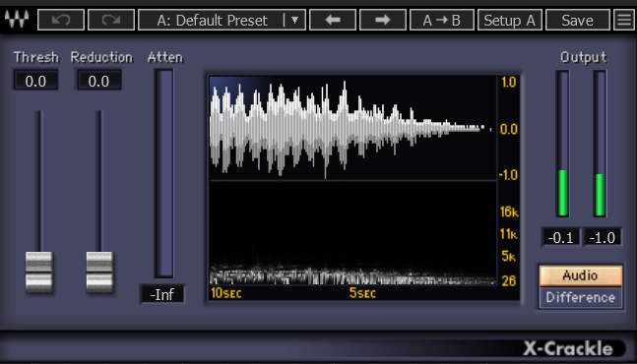Click the Reduction label
The width and height of the screenshot is (637, 364).
pyautogui.click(x=101, y=57)
